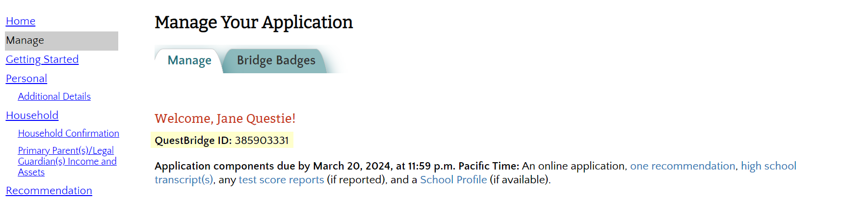Open the Home link in the sidebar
Image resolution: width=868 pixels, height=201 pixels.
point(21,21)
